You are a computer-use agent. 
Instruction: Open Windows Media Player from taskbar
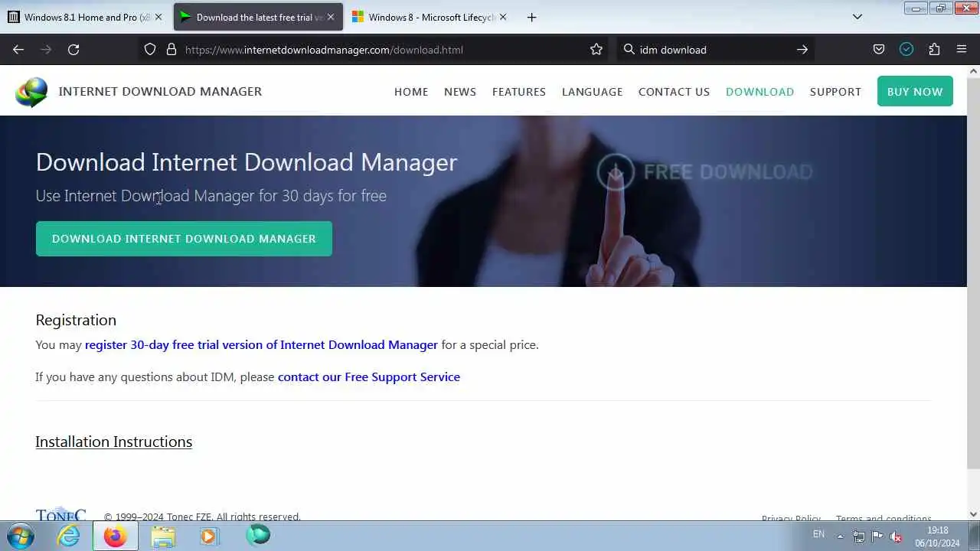coord(209,536)
